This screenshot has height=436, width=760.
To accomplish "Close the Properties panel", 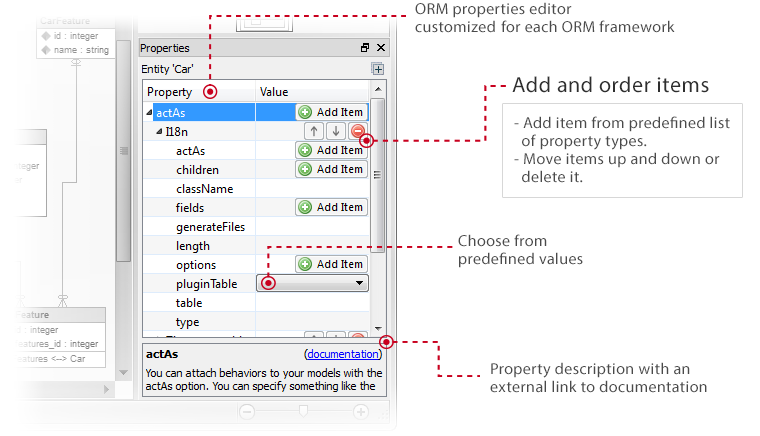I will 380,48.
